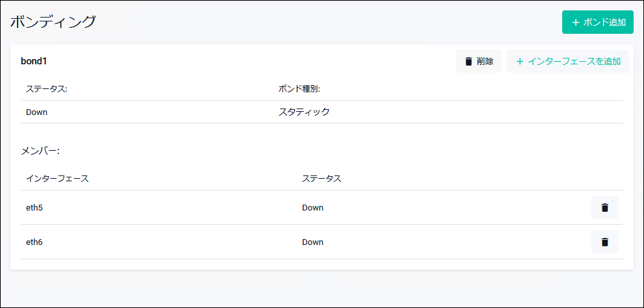Click the インターフェース column header
644x308 pixels.
(57, 179)
